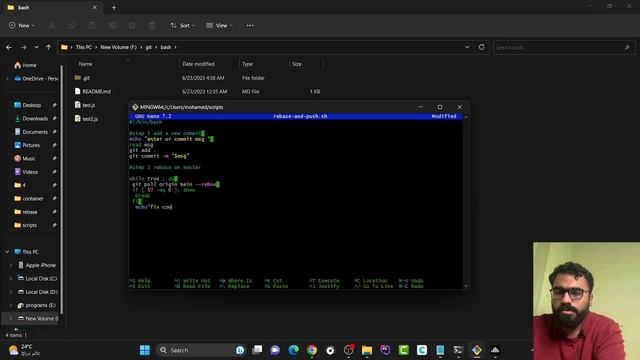Open the Terminal app from the taskbar

(x=458, y=350)
